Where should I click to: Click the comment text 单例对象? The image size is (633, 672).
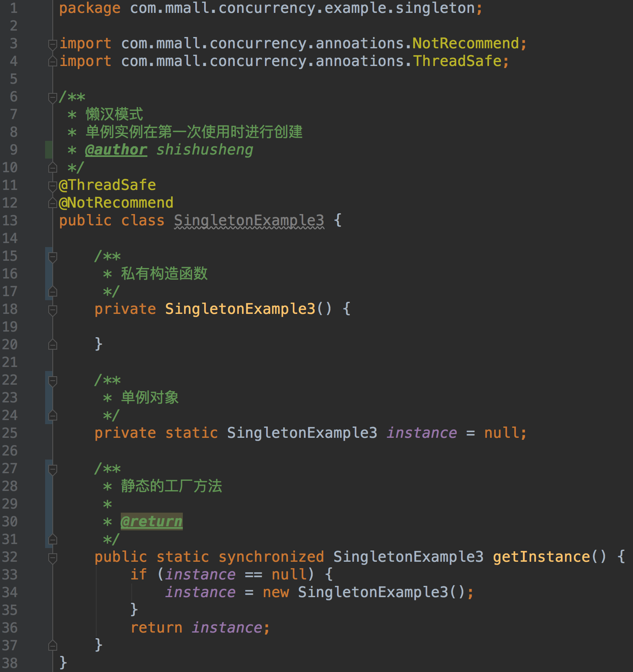pyautogui.click(x=150, y=398)
